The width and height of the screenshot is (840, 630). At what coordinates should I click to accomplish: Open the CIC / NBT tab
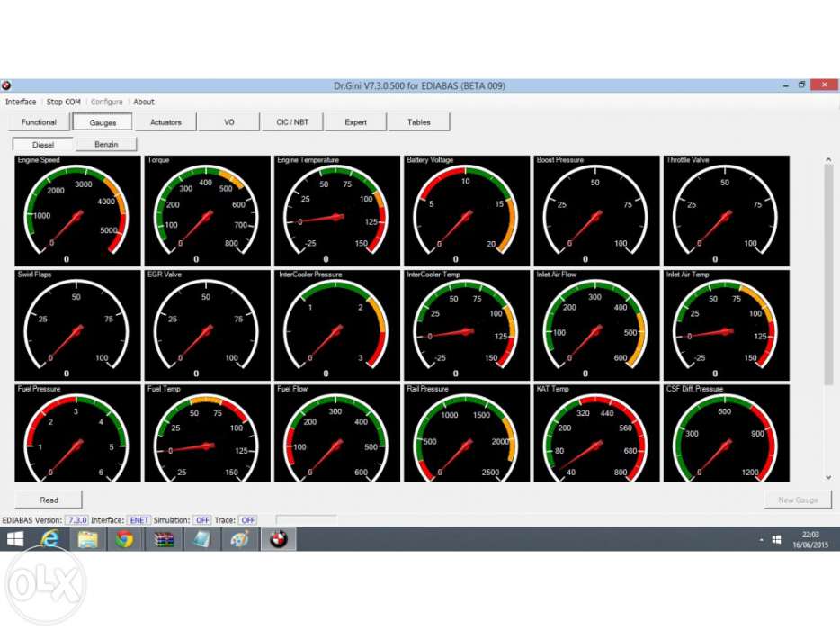pyautogui.click(x=292, y=122)
